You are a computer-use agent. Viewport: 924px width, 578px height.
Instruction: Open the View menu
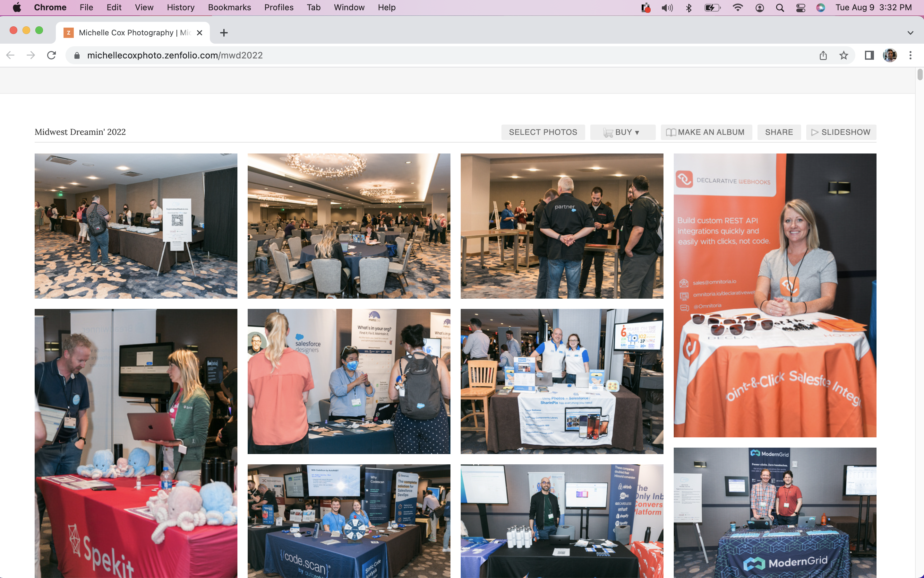144,8
